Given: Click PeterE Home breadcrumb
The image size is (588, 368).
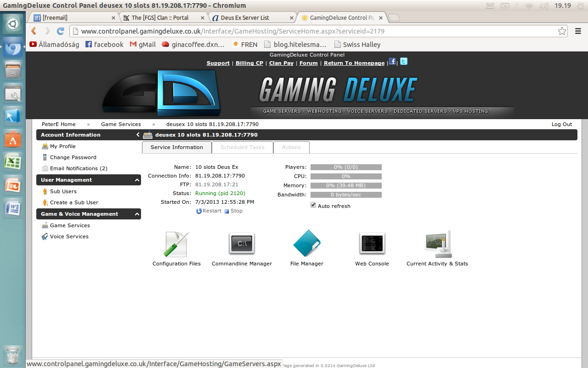Looking at the screenshot, I should tap(59, 124).
